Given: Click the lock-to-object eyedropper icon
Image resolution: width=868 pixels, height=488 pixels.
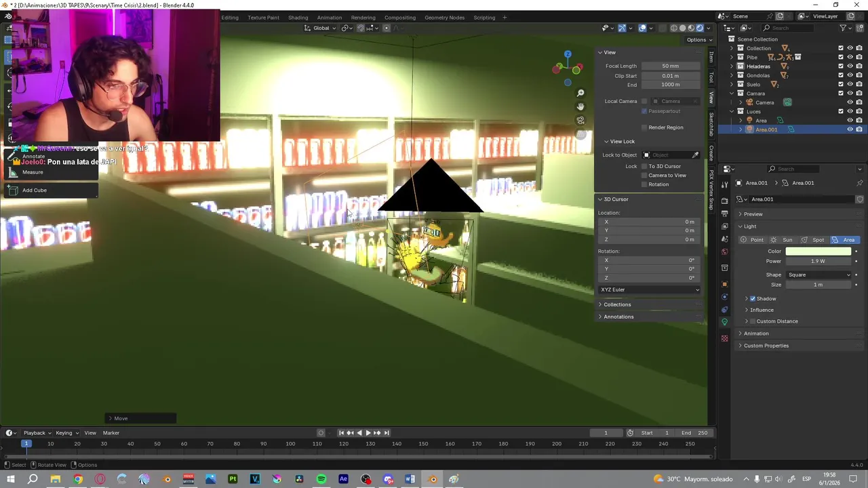Looking at the screenshot, I should click(x=695, y=155).
